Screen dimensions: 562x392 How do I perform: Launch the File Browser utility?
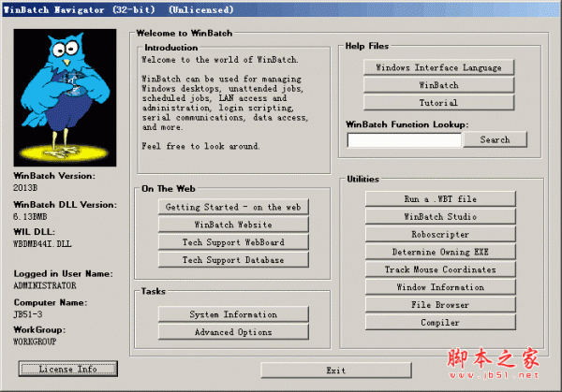point(440,305)
